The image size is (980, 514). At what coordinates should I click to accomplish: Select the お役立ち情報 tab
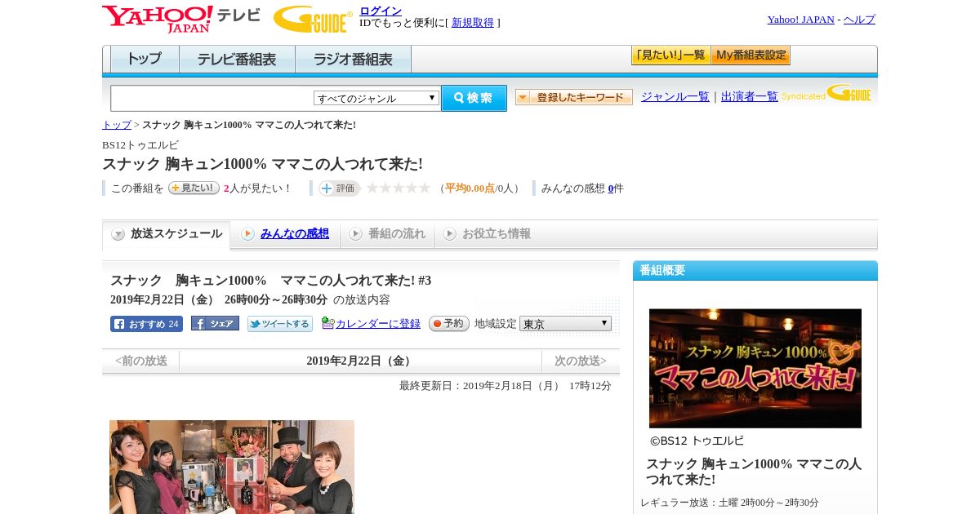point(488,234)
